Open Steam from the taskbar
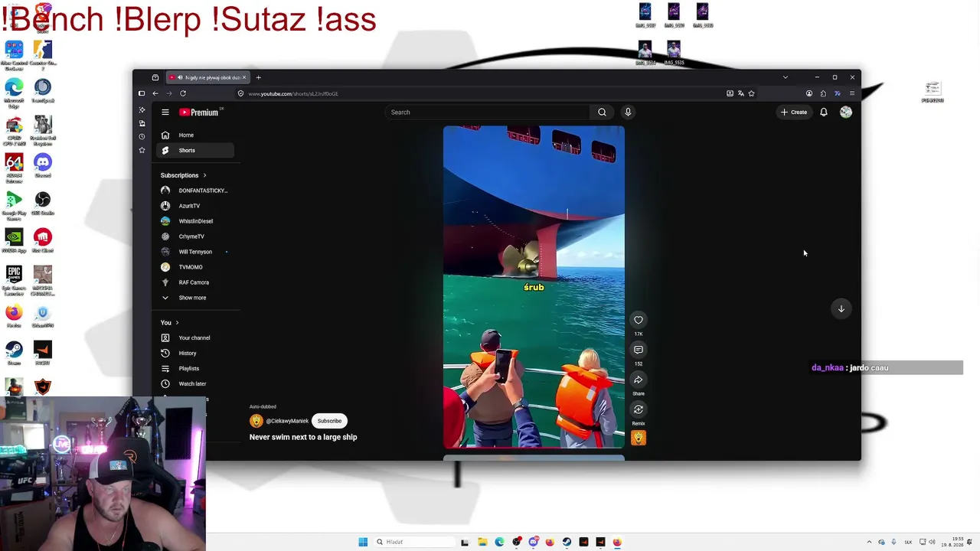The image size is (980, 551). pyautogui.click(x=567, y=542)
